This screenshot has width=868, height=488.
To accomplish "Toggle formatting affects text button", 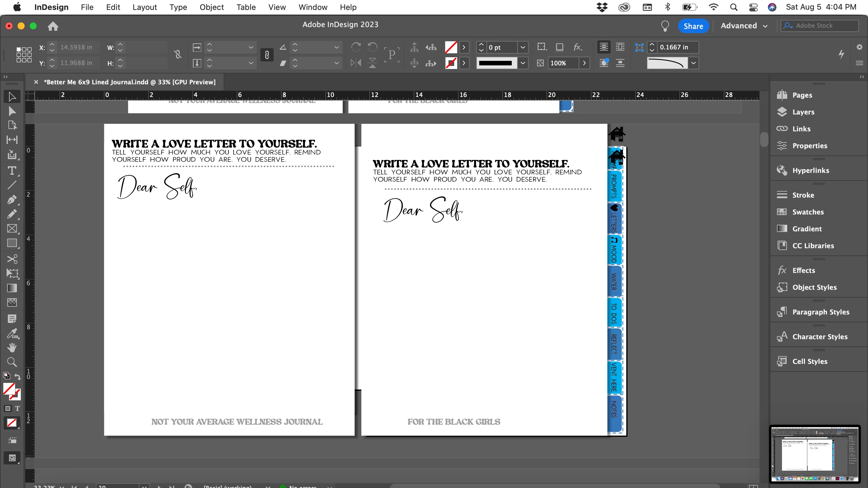I will [17, 408].
